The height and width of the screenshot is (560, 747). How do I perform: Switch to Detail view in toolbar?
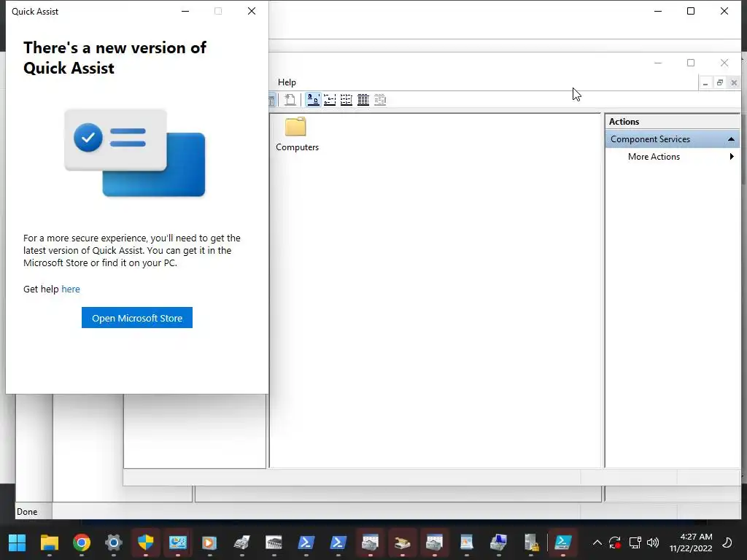(363, 99)
